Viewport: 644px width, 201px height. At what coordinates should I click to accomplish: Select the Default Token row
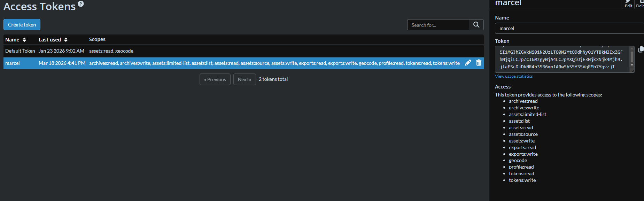[x=20, y=51]
